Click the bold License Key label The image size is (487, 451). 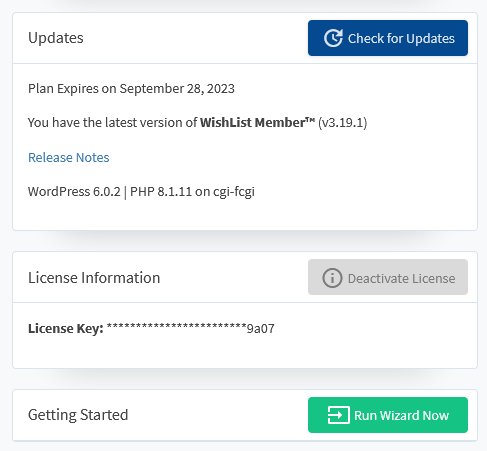(66, 329)
